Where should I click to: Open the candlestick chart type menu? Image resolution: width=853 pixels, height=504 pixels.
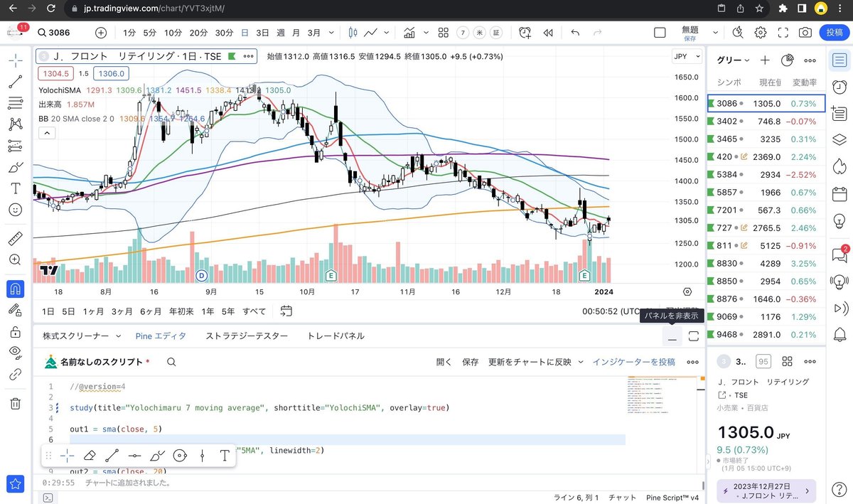[353, 33]
